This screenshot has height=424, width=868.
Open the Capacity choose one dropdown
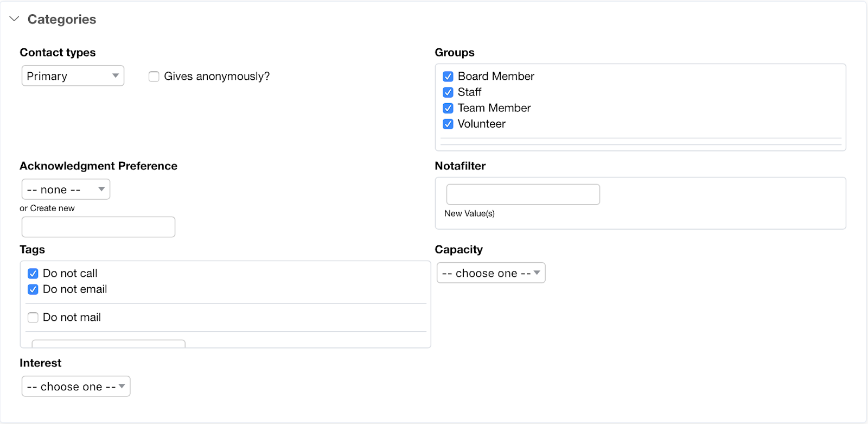coord(491,273)
